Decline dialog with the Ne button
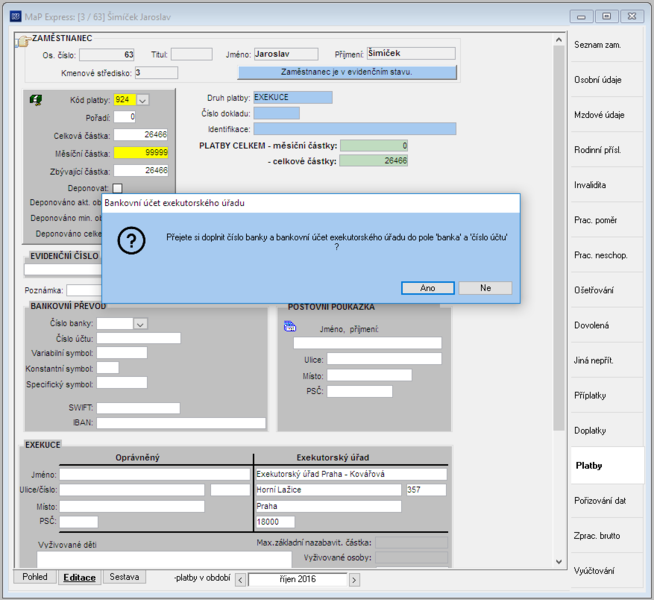 pos(485,288)
